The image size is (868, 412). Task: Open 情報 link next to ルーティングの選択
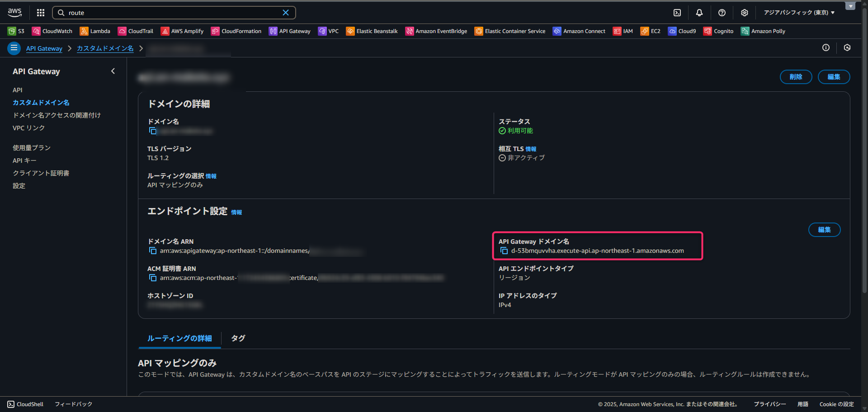pos(211,176)
